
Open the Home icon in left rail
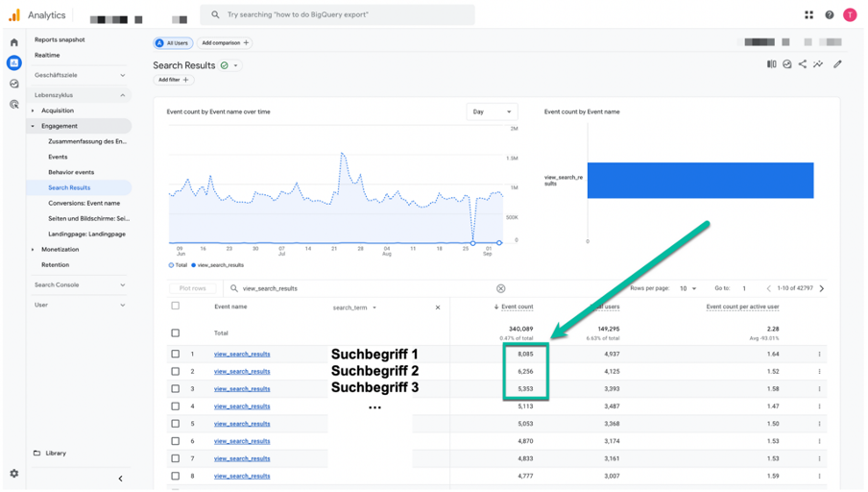pyautogui.click(x=13, y=42)
